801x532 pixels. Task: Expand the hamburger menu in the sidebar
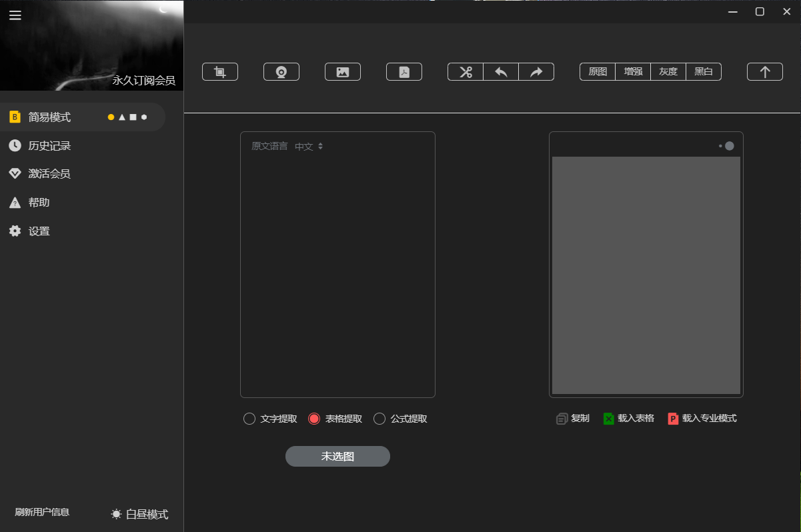(x=15, y=15)
